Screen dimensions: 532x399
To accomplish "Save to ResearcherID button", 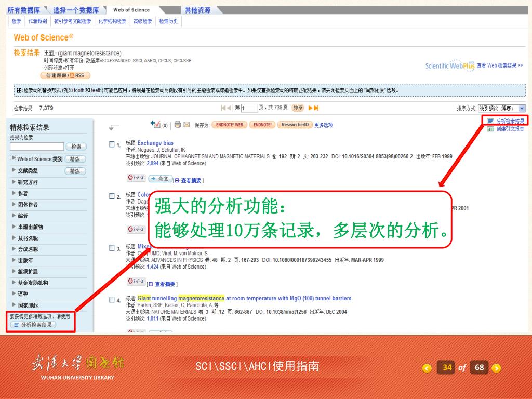I will pyautogui.click(x=295, y=125).
